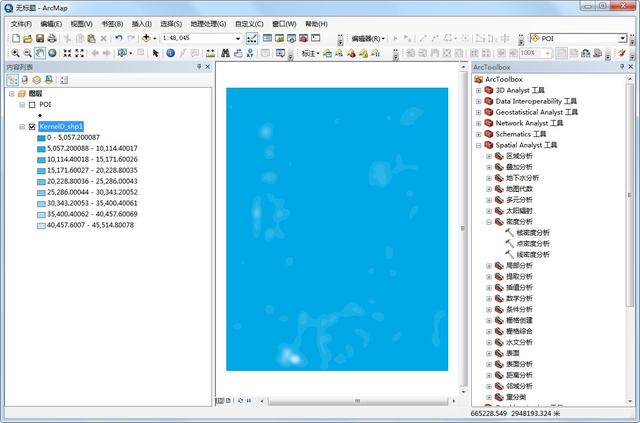Click the Zoom In magnifier tool
This screenshot has width=640, height=423.
pos(14,53)
